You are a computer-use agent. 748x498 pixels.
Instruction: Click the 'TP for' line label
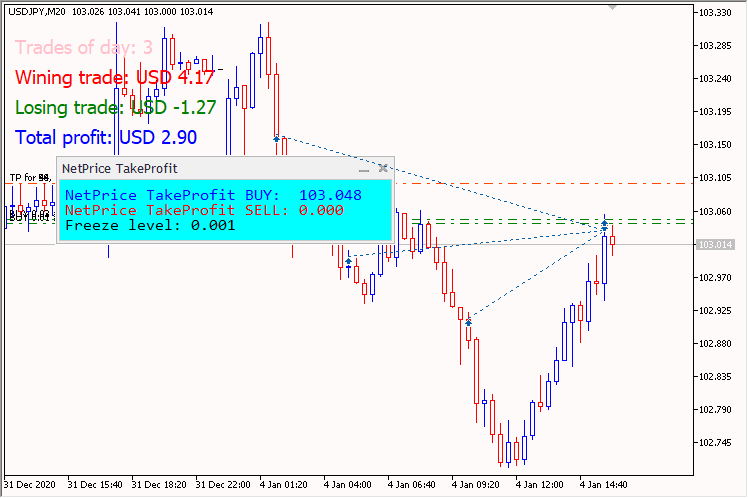(31, 178)
